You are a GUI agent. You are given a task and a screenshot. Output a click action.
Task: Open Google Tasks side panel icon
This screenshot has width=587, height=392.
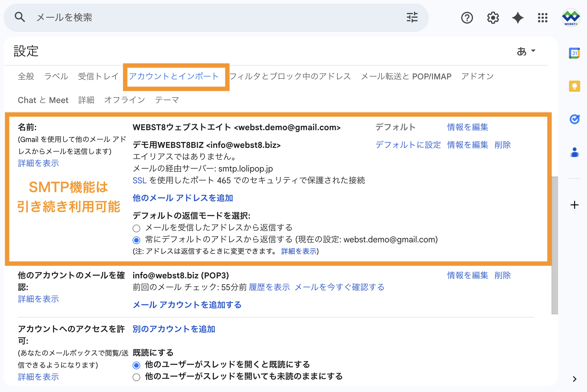click(574, 119)
